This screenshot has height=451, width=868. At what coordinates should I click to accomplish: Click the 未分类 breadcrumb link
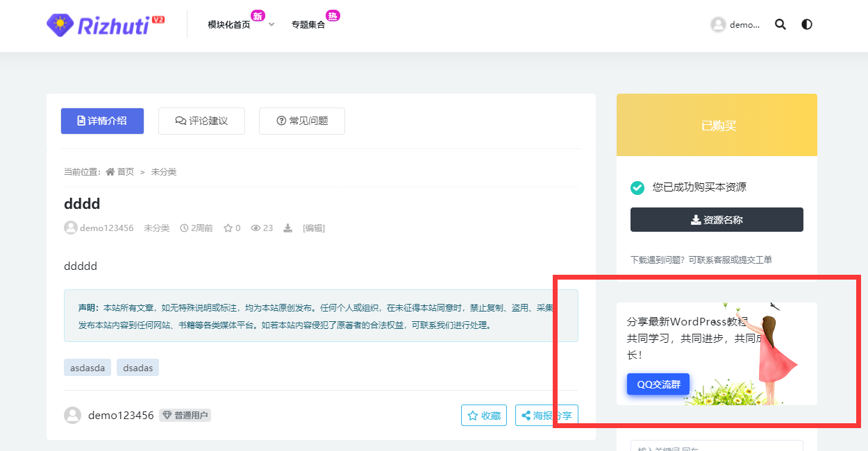[x=164, y=172]
